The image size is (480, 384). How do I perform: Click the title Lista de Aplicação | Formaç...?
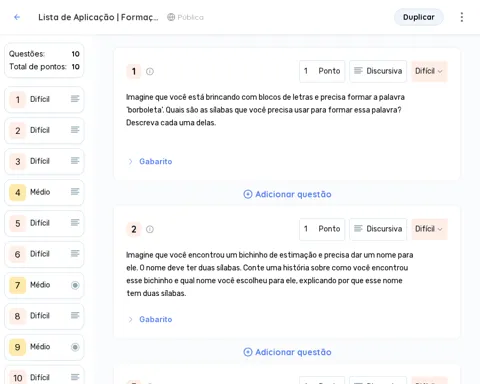[x=98, y=17]
